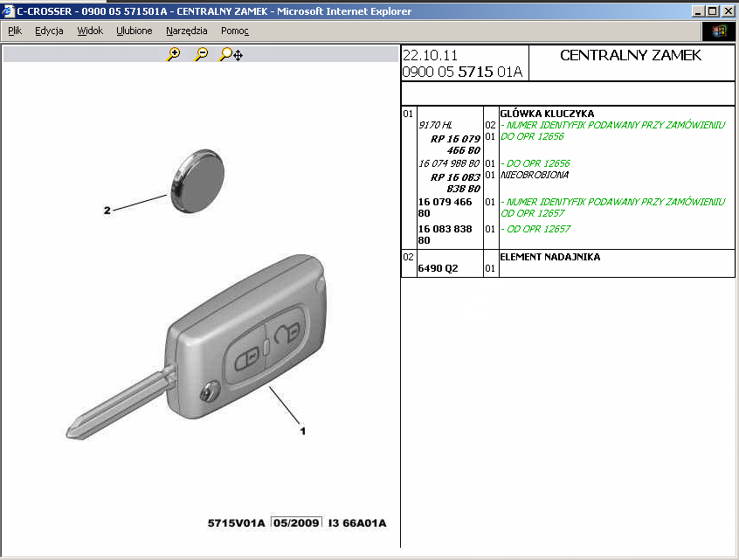
Task: Click part number 16 074 988 80
Action: click(449, 163)
